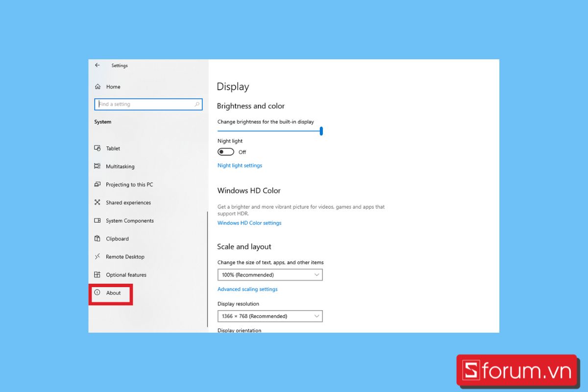The image size is (588, 392).
Task: Open Night light settings link
Action: pyautogui.click(x=240, y=165)
